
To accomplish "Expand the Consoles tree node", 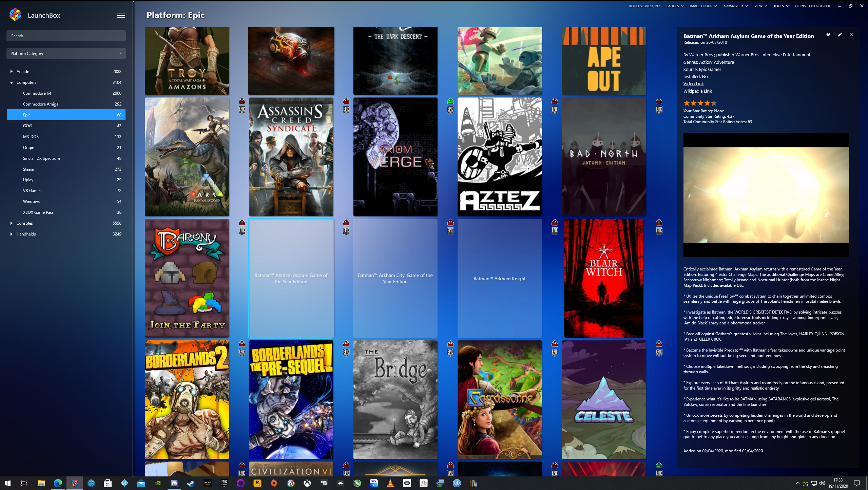I will (12, 223).
